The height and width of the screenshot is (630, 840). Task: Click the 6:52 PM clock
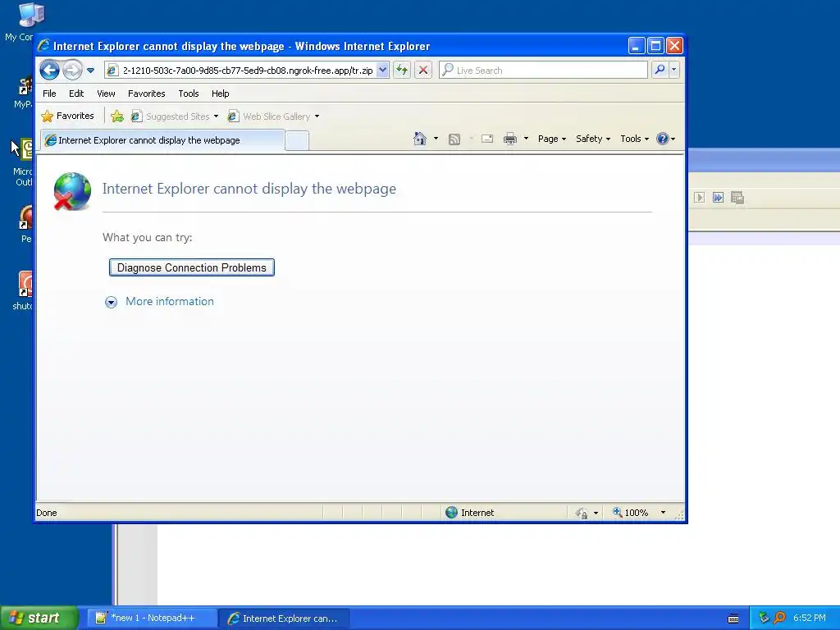810,618
